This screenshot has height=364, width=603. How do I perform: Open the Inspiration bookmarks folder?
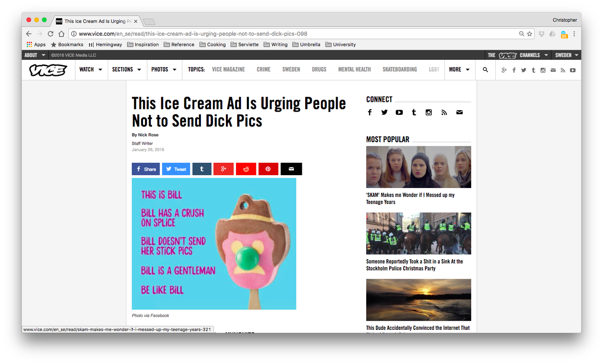click(143, 45)
